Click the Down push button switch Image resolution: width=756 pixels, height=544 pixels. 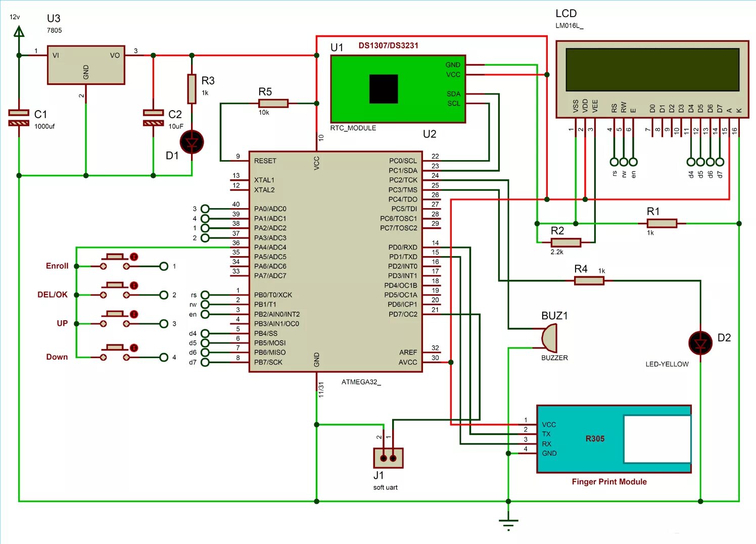click(115, 353)
